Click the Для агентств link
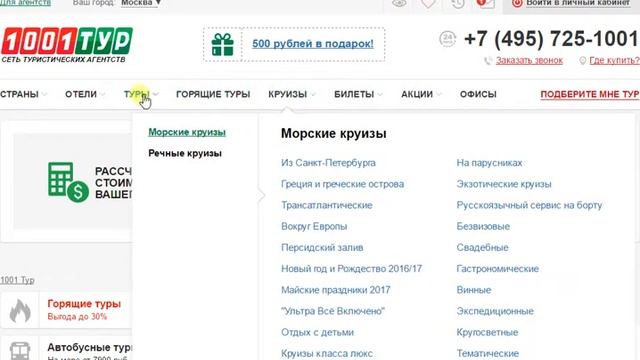 point(25,3)
